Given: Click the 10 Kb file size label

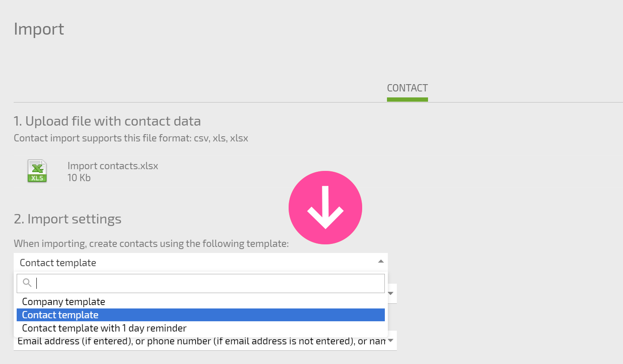Looking at the screenshot, I should (79, 178).
